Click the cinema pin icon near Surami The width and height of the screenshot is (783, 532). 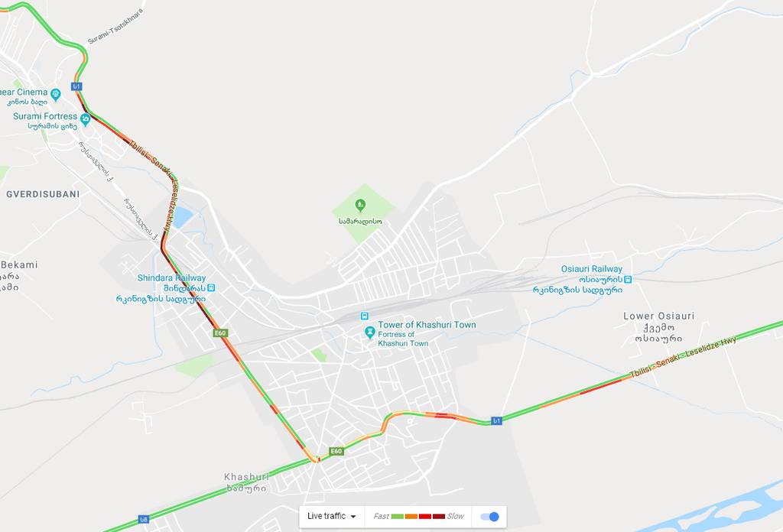pos(55,93)
